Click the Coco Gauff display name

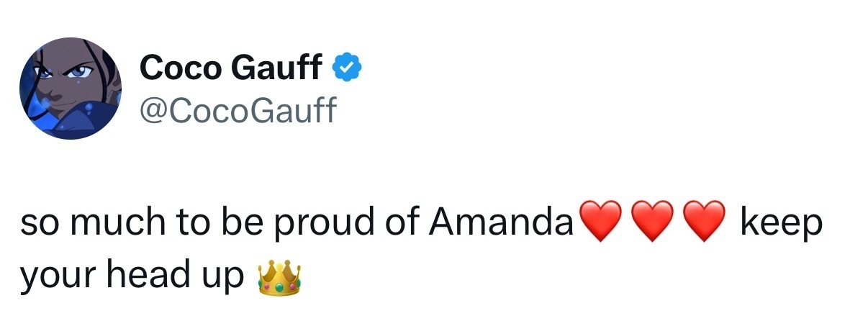coord(231,68)
